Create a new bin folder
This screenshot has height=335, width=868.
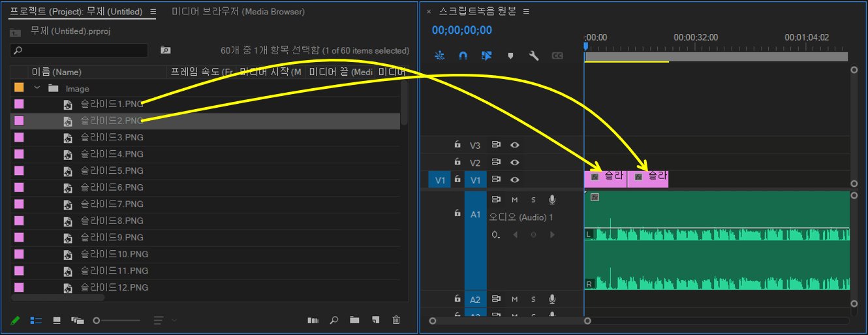tap(354, 320)
